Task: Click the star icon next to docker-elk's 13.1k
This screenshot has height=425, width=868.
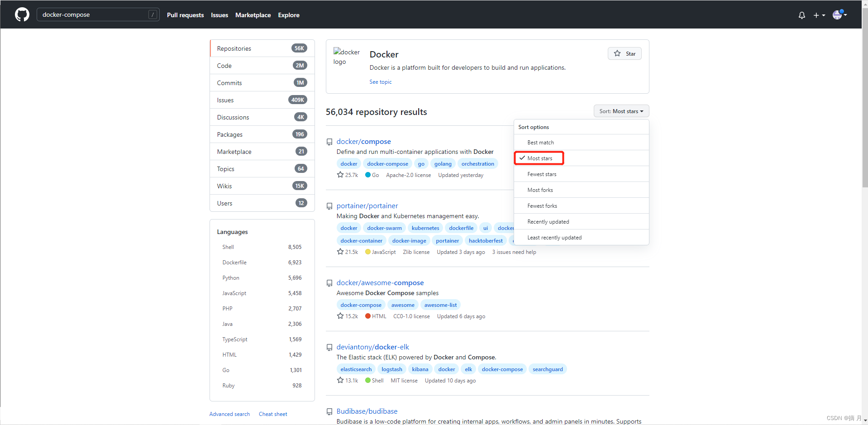Action: 340,380
